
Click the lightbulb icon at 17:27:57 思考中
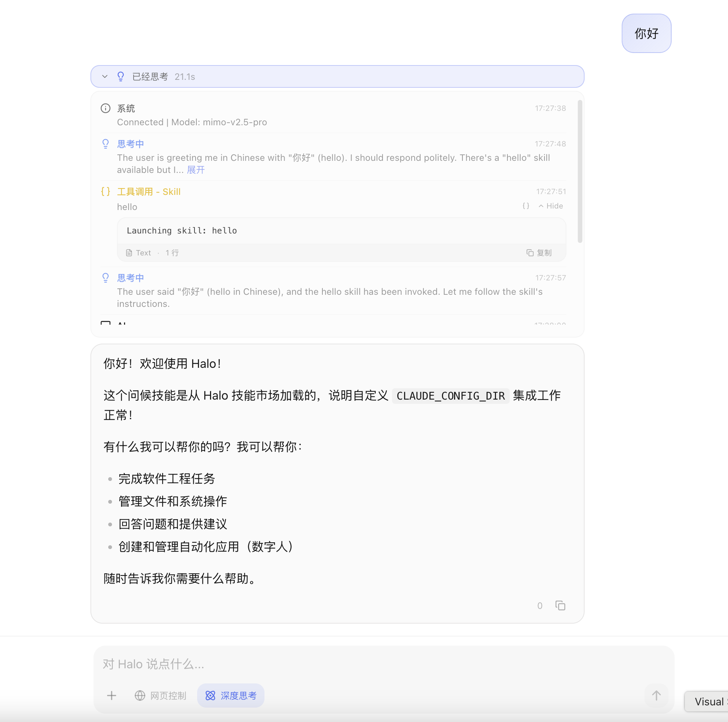(106, 278)
